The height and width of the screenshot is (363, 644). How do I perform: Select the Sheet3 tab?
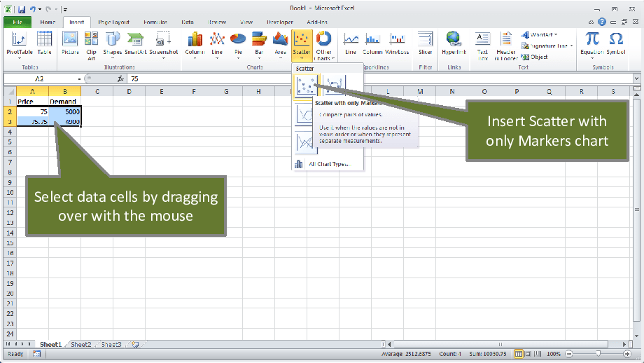[111, 345]
